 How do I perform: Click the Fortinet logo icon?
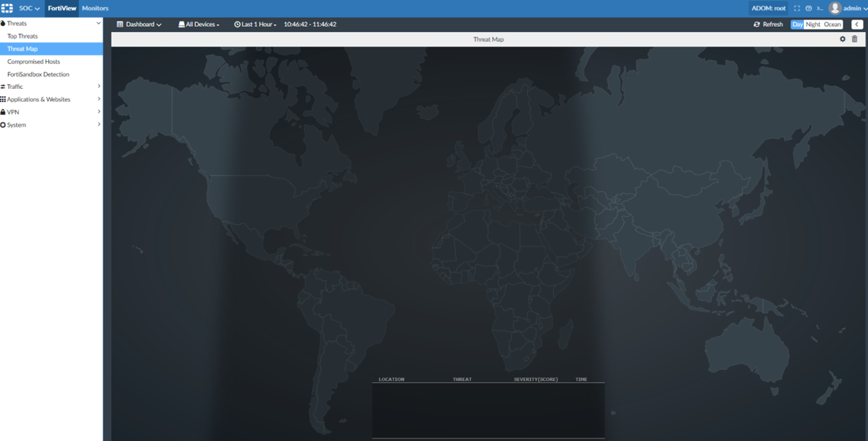click(7, 8)
